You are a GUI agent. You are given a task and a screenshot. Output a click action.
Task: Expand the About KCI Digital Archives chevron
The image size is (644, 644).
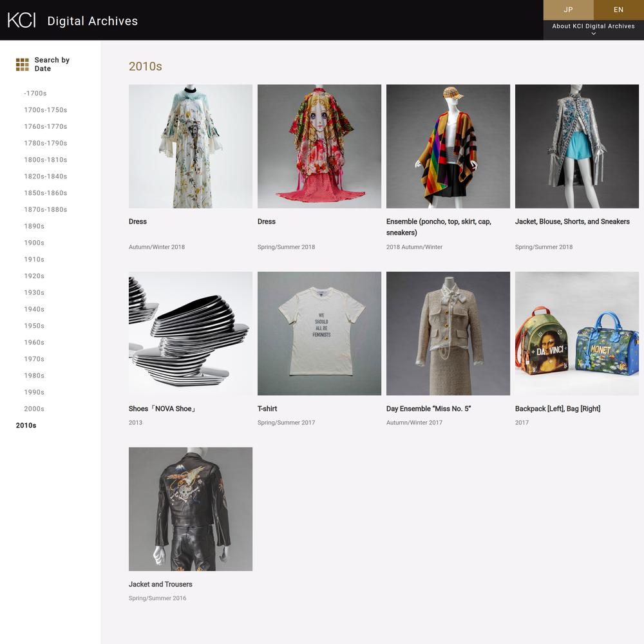click(x=593, y=34)
